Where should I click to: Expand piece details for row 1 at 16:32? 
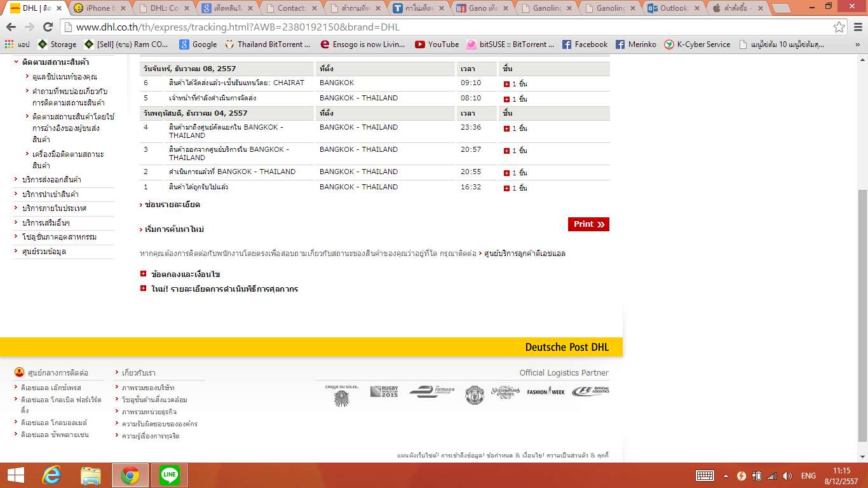click(x=506, y=188)
